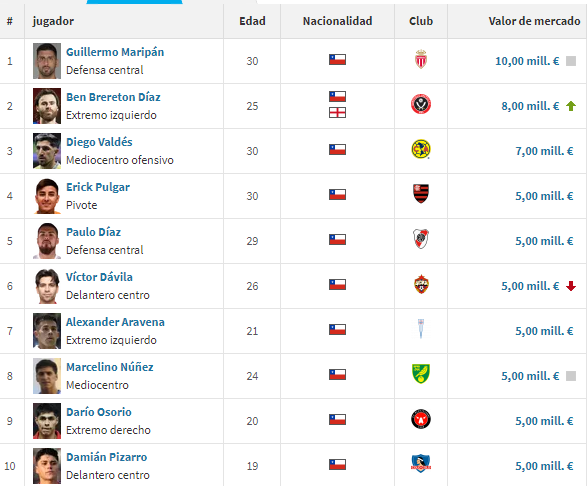Sort by Nacionalidad column header

(x=337, y=21)
